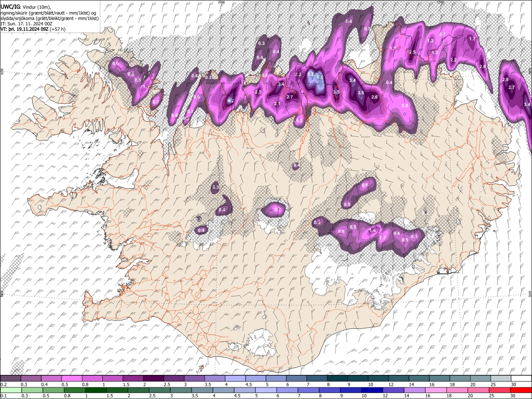Click the 1.3 precipitation value on the map
The width and height of the screenshot is (532, 399).
pyautogui.click(x=393, y=48)
